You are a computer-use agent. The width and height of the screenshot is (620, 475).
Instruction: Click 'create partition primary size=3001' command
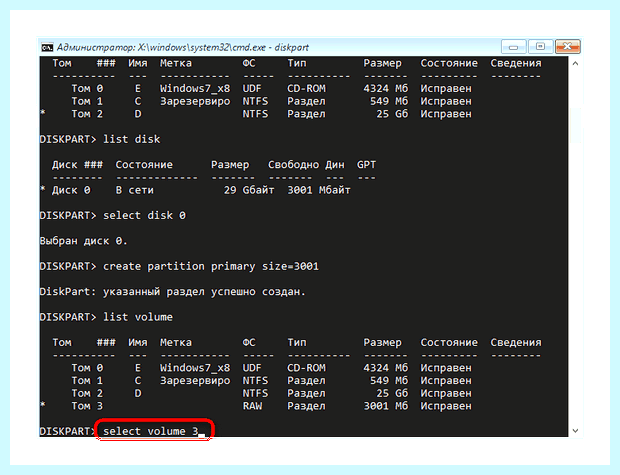(x=211, y=266)
